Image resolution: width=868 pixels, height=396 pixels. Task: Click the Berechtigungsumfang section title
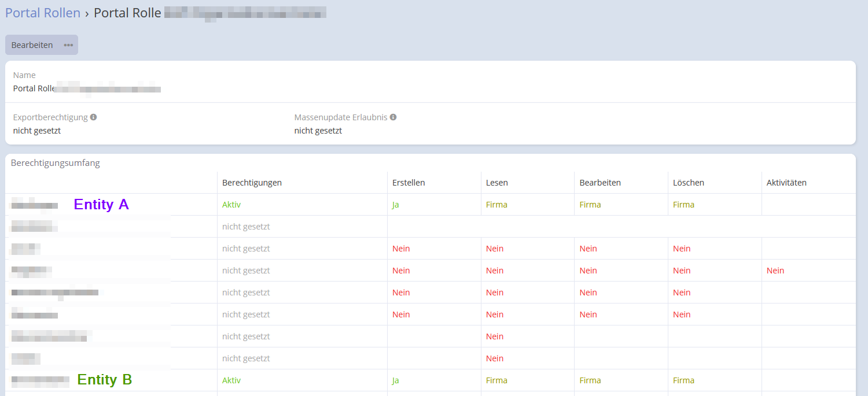pos(56,163)
